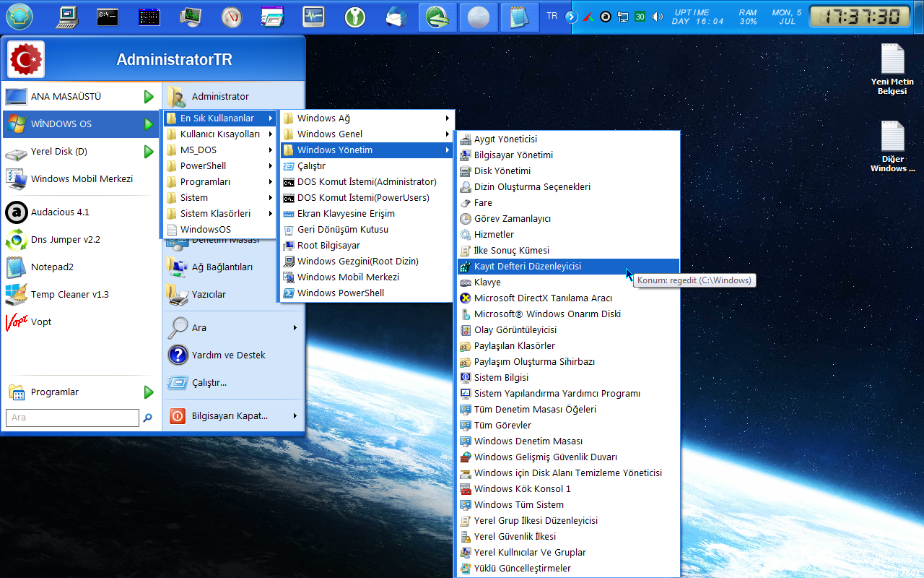Viewport: 924px width, 578px height.
Task: Expand the Sistem Klasörleri submenu
Action: 219,214
